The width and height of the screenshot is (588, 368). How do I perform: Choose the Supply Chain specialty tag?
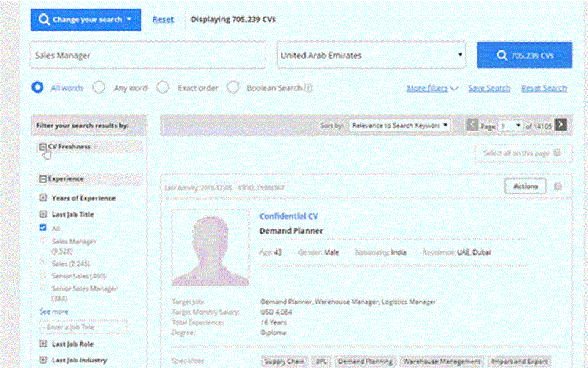[284, 361]
